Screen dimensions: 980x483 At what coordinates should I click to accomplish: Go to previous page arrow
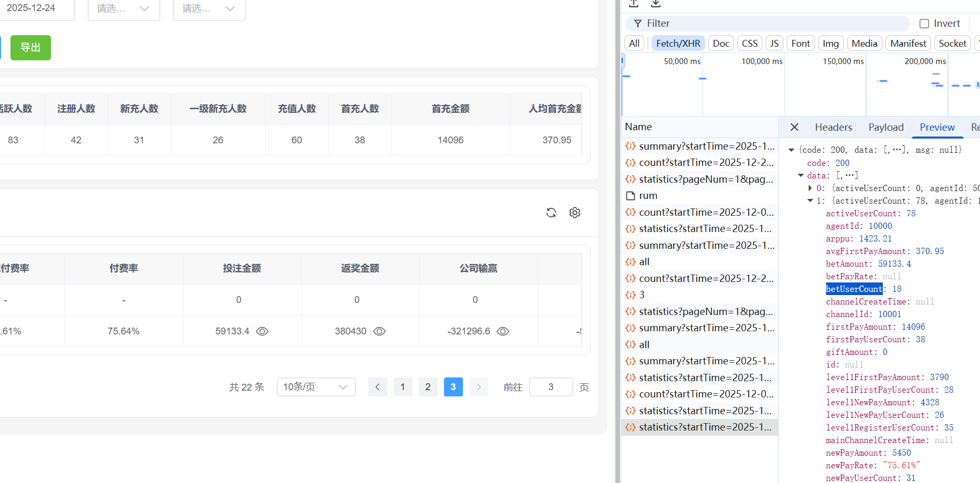[x=377, y=387]
